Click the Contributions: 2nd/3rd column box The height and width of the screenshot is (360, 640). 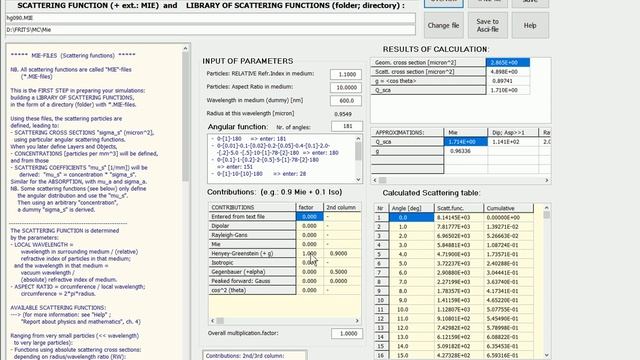255,356
